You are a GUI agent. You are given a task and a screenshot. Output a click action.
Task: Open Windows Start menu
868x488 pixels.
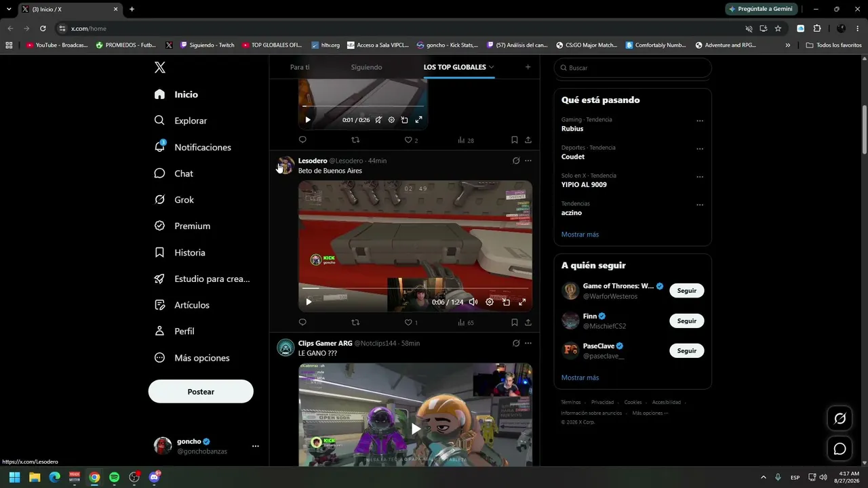14,477
